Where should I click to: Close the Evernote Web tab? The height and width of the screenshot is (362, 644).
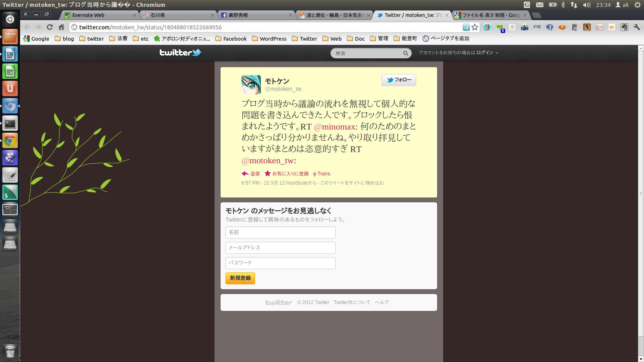[135, 15]
